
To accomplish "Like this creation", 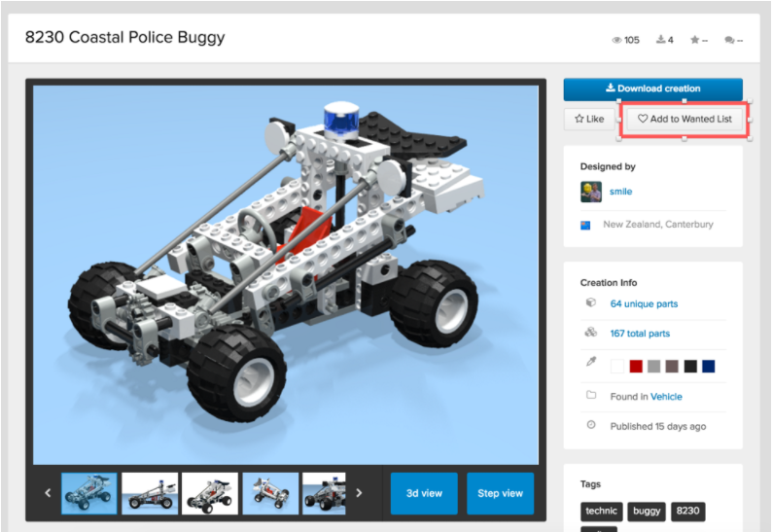I will pos(589,119).
